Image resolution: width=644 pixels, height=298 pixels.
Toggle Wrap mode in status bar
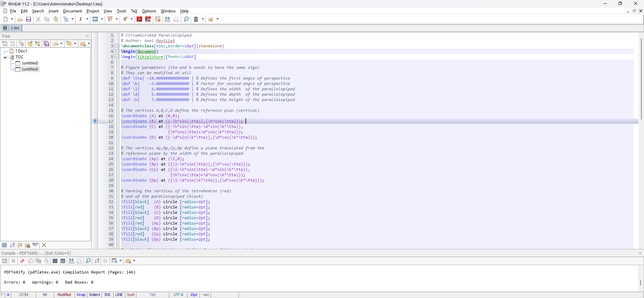coord(81,295)
